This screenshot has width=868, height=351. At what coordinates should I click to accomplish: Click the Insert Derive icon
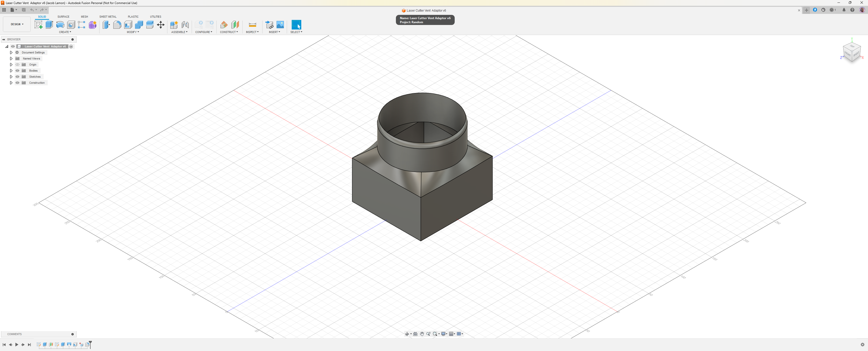(x=269, y=25)
